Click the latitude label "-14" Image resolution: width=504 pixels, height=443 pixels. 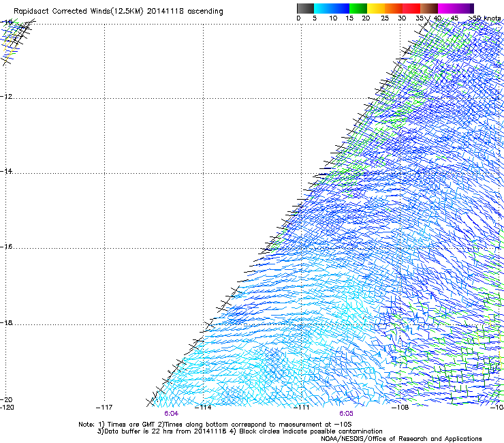(x=6, y=171)
